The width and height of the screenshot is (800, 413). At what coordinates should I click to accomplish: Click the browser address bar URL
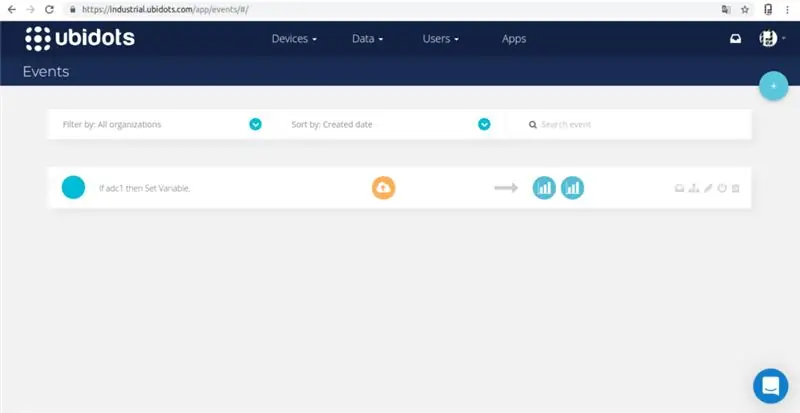[x=165, y=9]
